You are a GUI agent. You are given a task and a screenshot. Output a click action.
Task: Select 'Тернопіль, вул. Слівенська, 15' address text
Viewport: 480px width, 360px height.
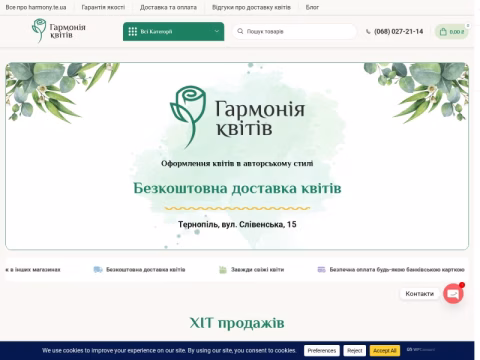(237, 224)
